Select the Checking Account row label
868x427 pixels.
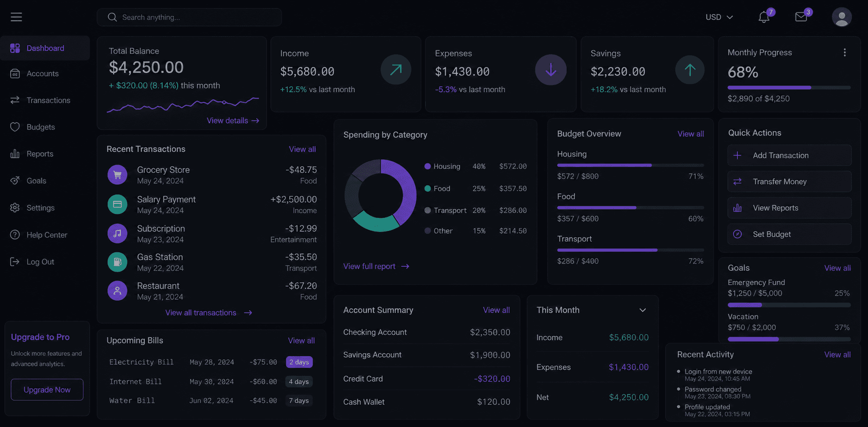pyautogui.click(x=375, y=332)
